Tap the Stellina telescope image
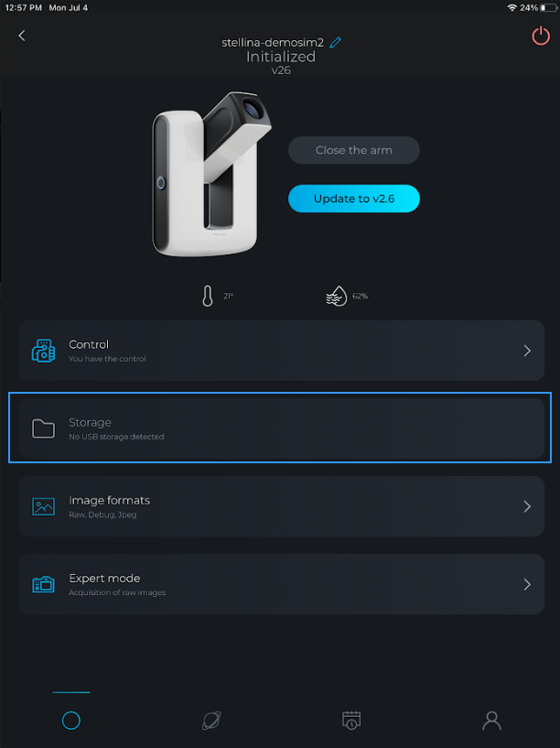Viewport: 560px width, 748px height. (211, 174)
